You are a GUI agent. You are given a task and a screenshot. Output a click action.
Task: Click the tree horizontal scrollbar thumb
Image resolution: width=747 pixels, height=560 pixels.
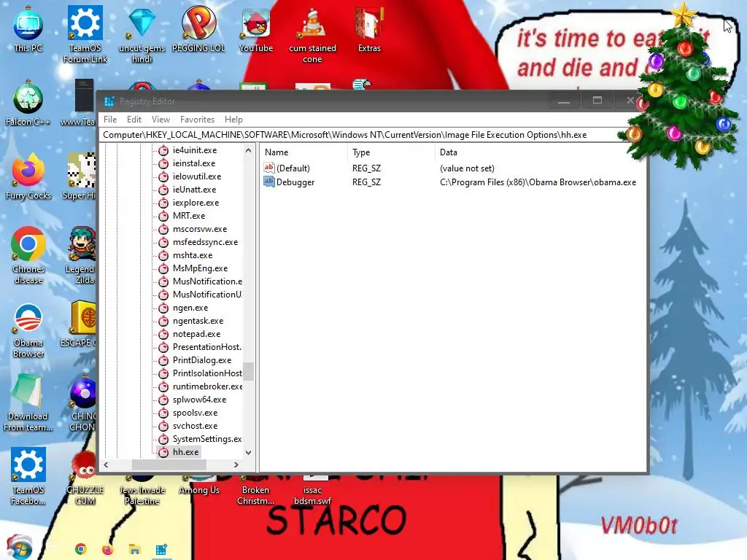point(169,464)
